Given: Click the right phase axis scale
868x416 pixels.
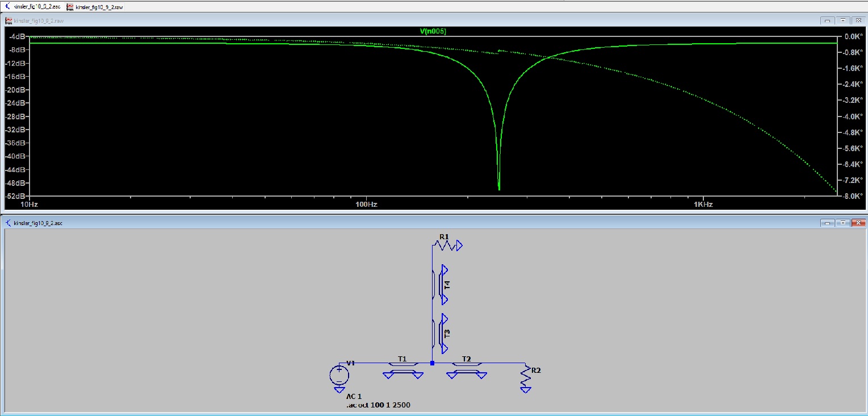Looking at the screenshot, I should tap(851, 116).
